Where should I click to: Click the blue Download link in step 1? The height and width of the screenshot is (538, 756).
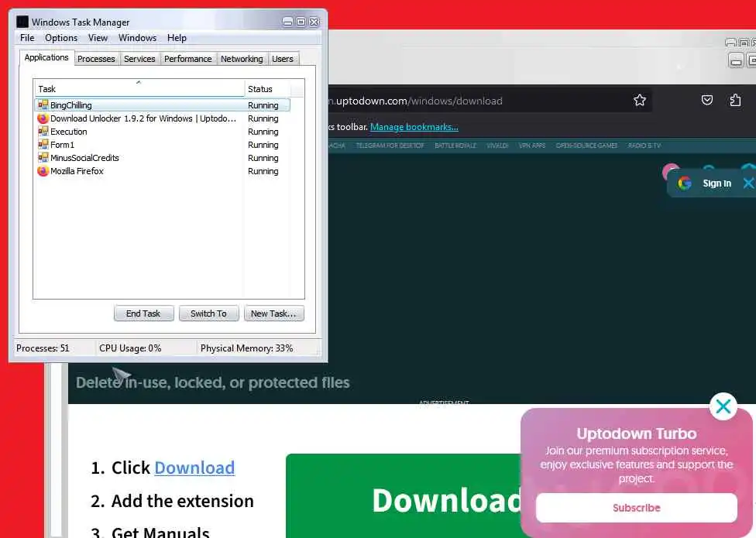194,468
